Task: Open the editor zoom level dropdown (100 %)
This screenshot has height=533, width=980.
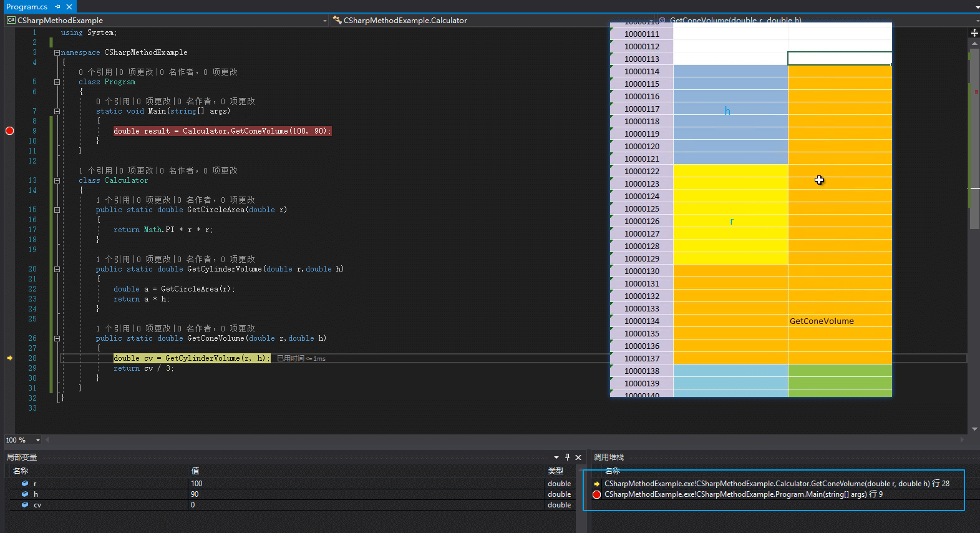Action: pyautogui.click(x=38, y=441)
